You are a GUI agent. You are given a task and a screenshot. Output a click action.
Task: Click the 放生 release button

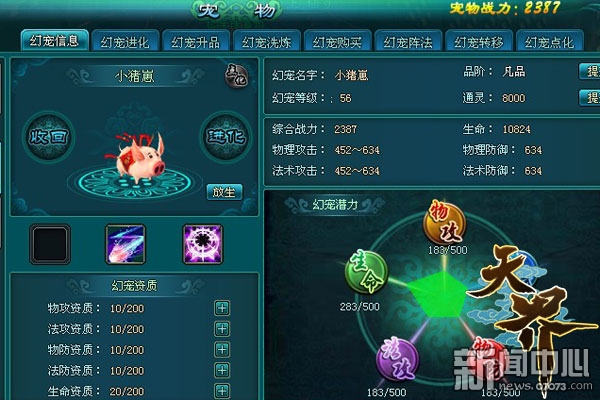click(224, 192)
